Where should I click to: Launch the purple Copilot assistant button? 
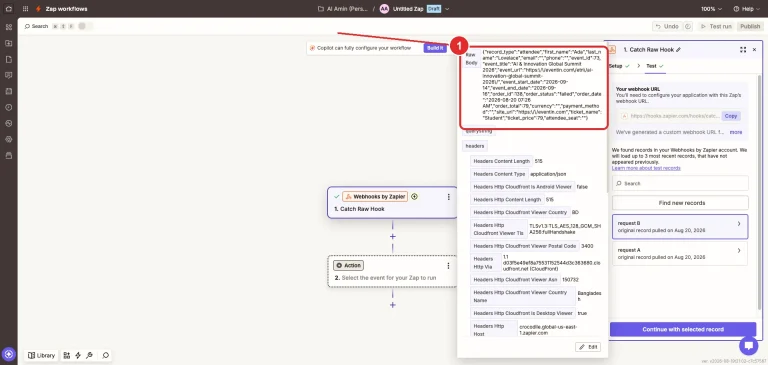tap(9, 354)
